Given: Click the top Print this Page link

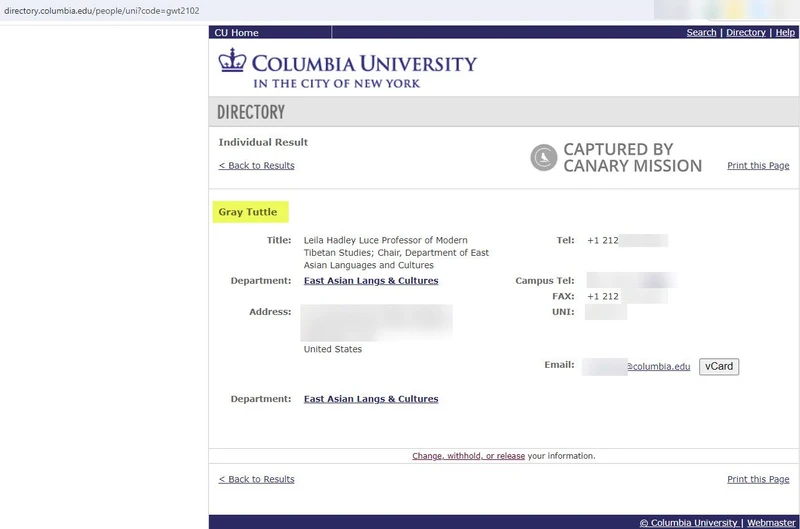Looking at the screenshot, I should [x=758, y=165].
